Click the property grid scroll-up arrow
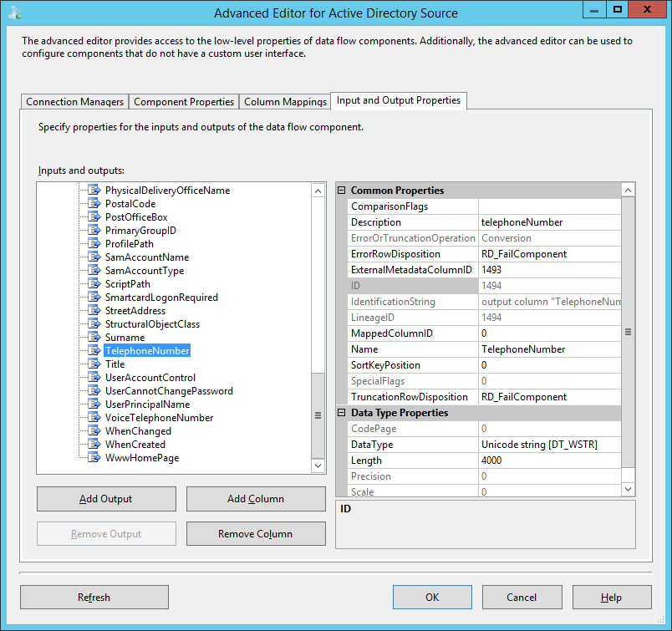The width and height of the screenshot is (672, 631). tap(628, 190)
